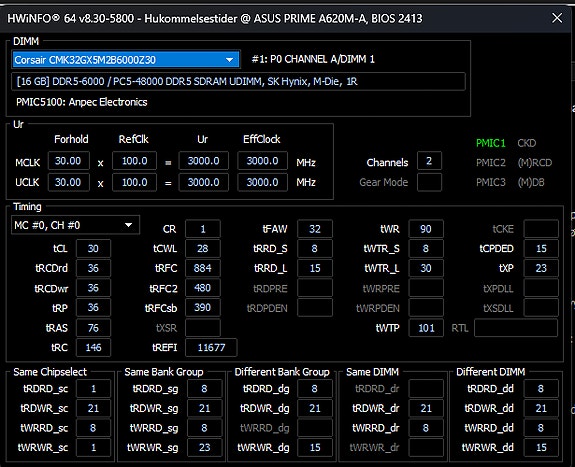The width and height of the screenshot is (575, 467).
Task: Click the tRDRD_sg value field
Action: [204, 388]
